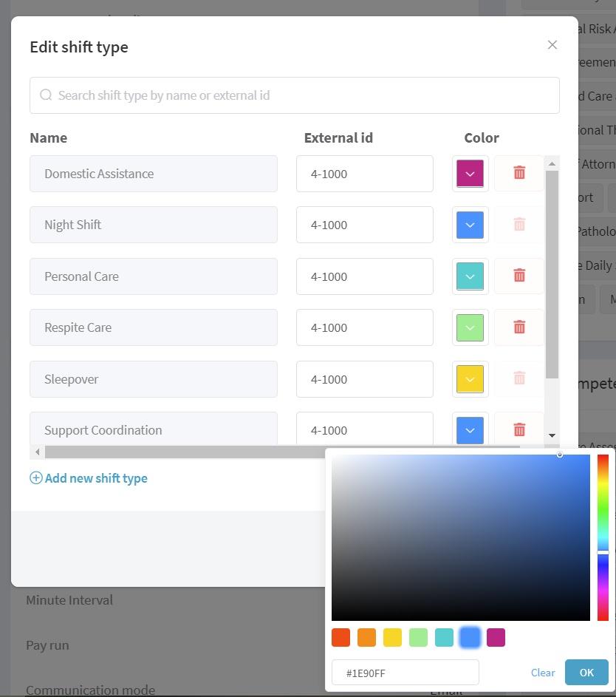
Task: Open color dropdown for Sleepover
Action: [470, 378]
